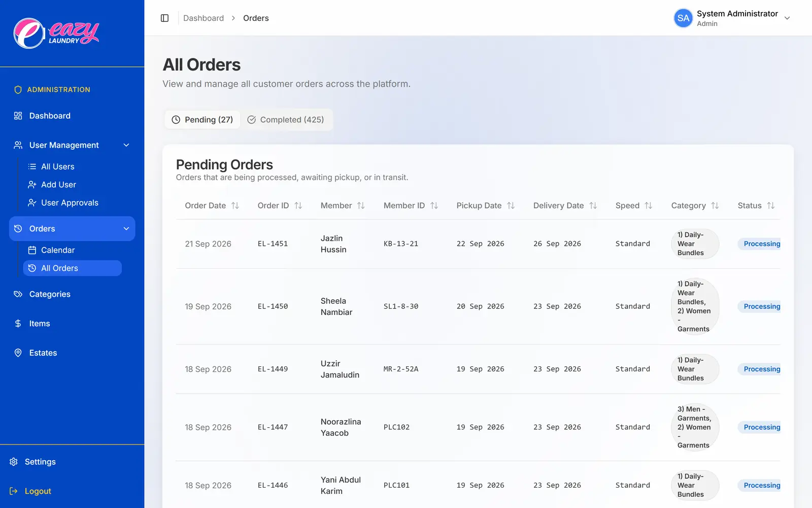Screen dimensions: 812x508
Task: Click the Logout exit icon
Action: [x=14, y=491]
